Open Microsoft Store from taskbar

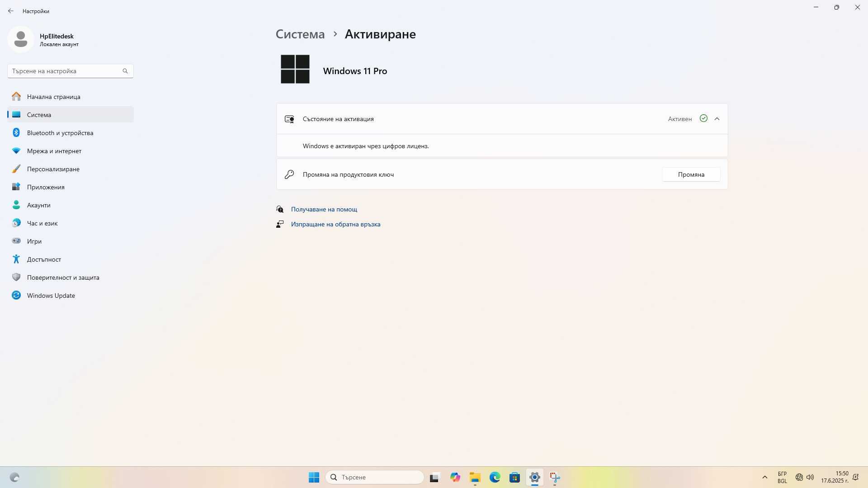[x=514, y=477]
